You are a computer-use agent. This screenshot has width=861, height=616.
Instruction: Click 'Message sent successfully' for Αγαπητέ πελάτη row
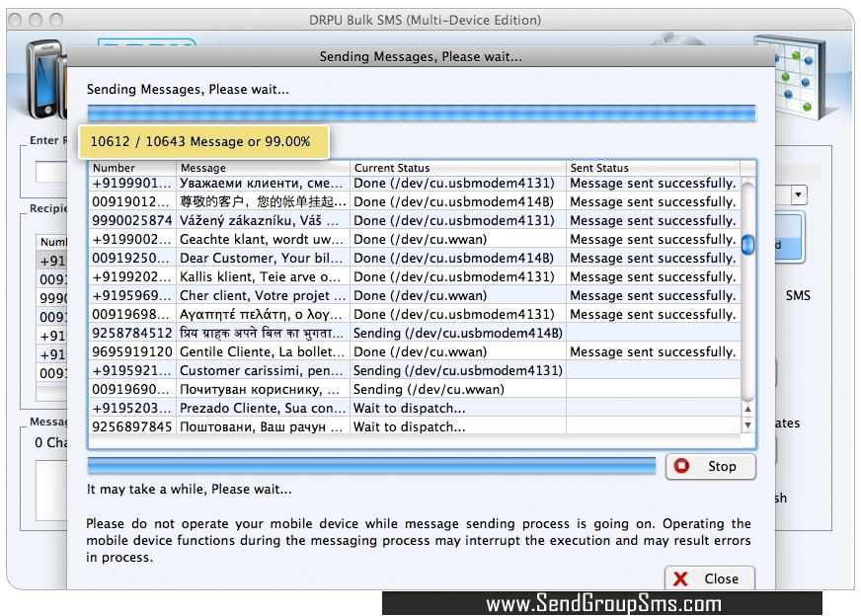click(x=653, y=315)
